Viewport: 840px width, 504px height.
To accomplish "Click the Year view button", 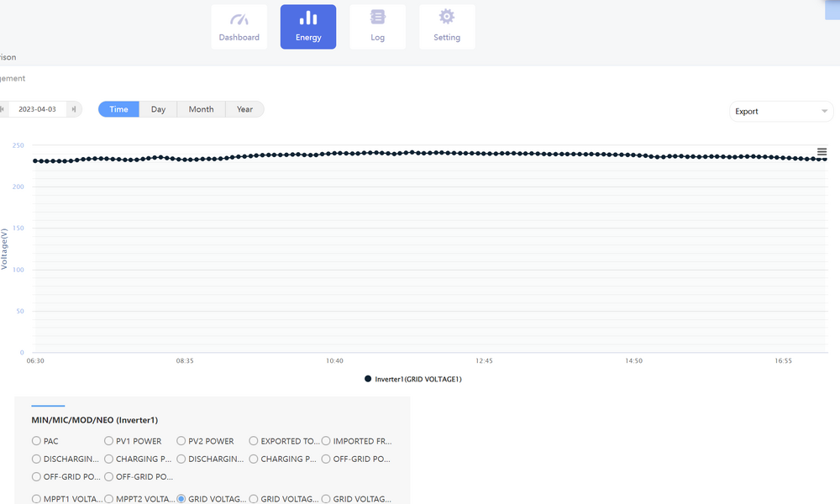I will [244, 109].
